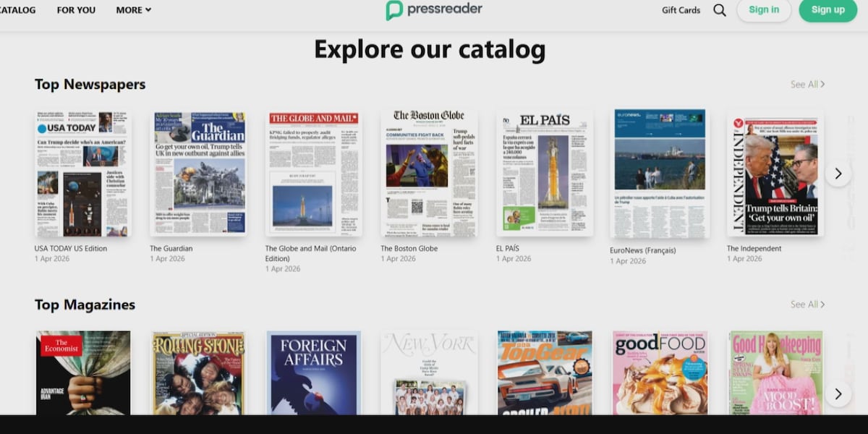
Task: Expand the MORE dropdown menu
Action: click(133, 10)
